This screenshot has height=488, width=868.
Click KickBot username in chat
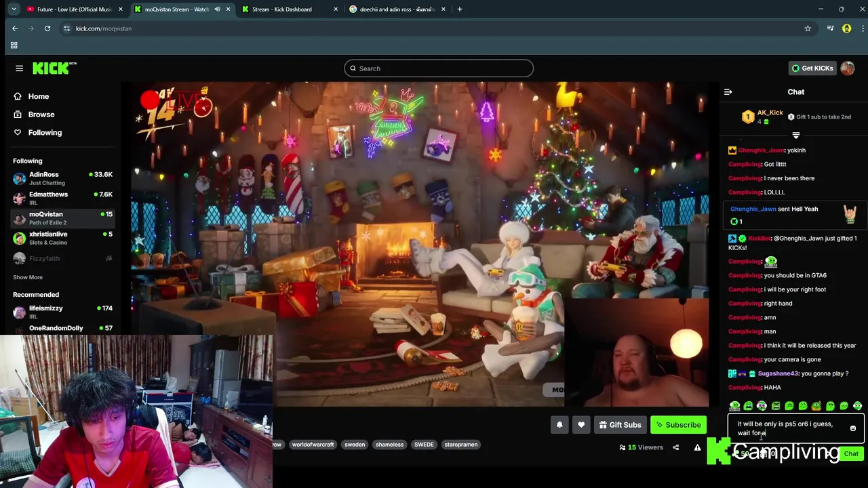760,239
